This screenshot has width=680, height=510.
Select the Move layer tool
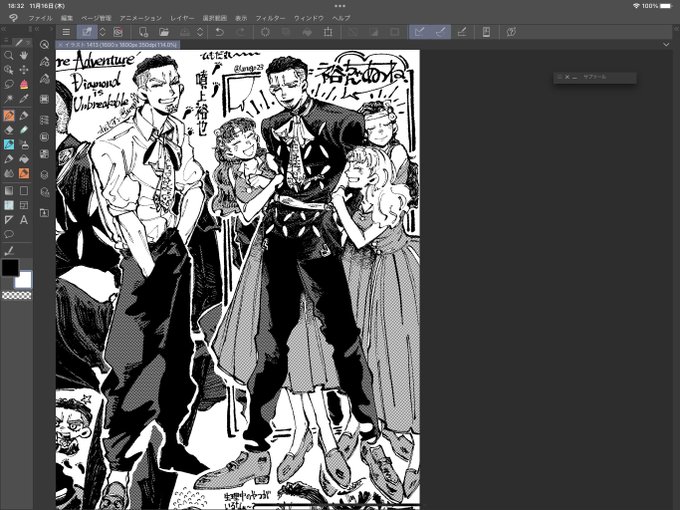pyautogui.click(x=24, y=70)
